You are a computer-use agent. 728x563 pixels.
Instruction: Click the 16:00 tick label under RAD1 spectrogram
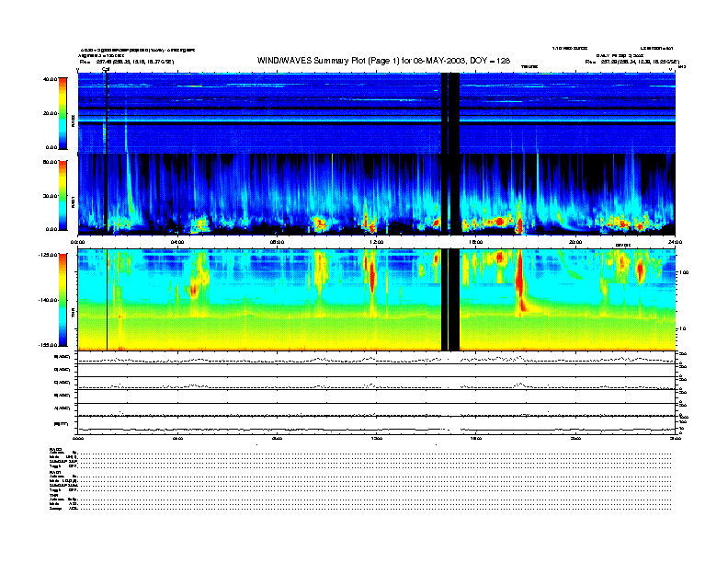pyautogui.click(x=476, y=242)
